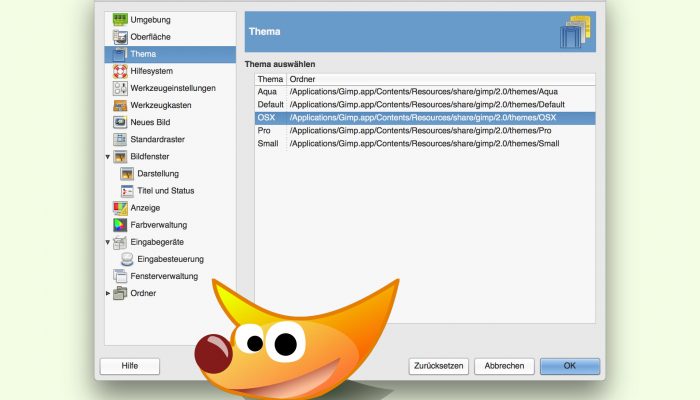The image size is (700, 400).
Task: Select Bildfenster in the tree
Action: pyautogui.click(x=150, y=157)
